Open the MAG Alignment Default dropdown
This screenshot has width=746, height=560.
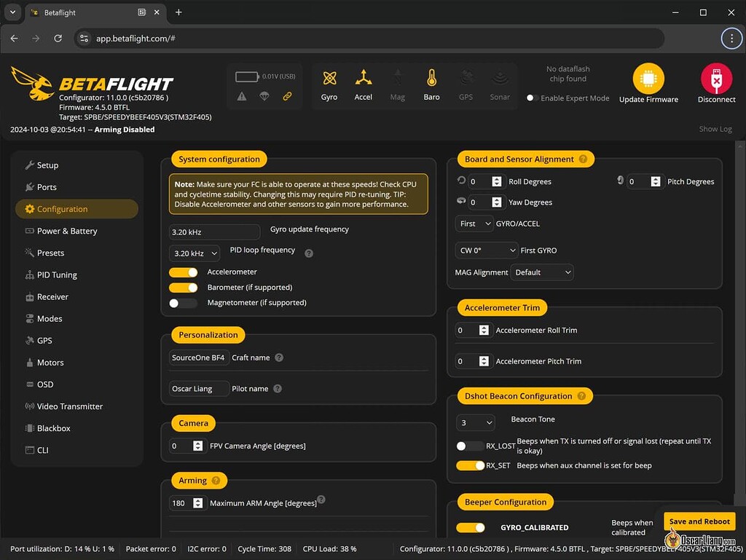click(541, 272)
